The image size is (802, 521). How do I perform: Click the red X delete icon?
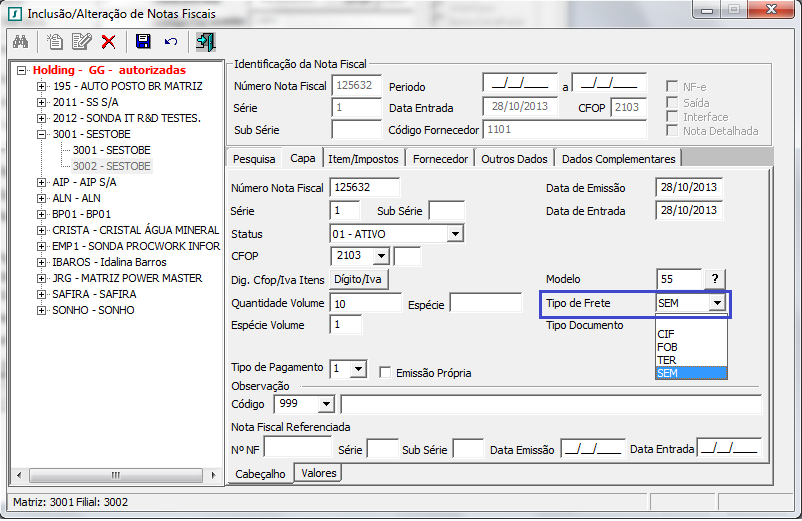click(108, 42)
